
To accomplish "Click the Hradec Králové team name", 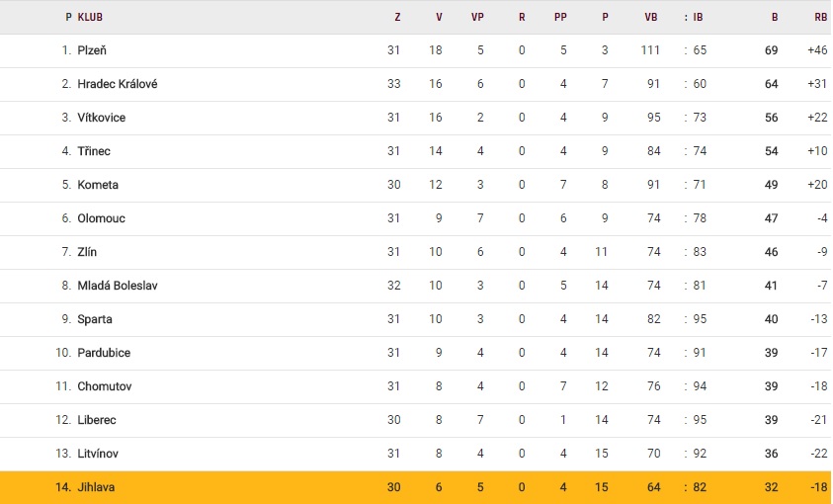I will pyautogui.click(x=117, y=84).
